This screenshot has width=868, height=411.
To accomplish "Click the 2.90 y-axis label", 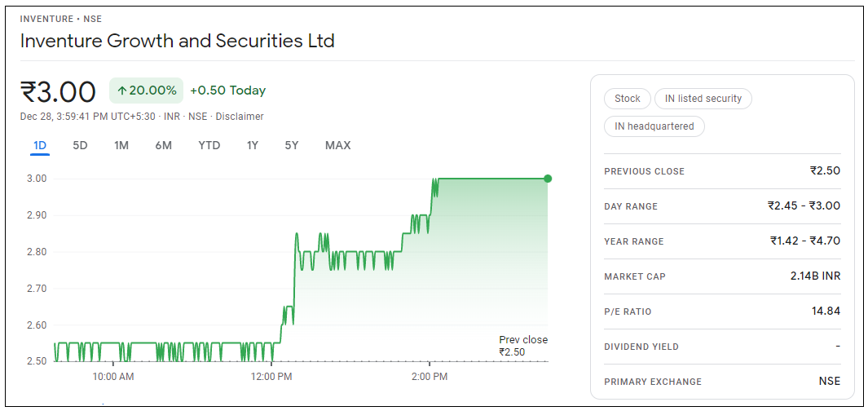I will (x=37, y=215).
